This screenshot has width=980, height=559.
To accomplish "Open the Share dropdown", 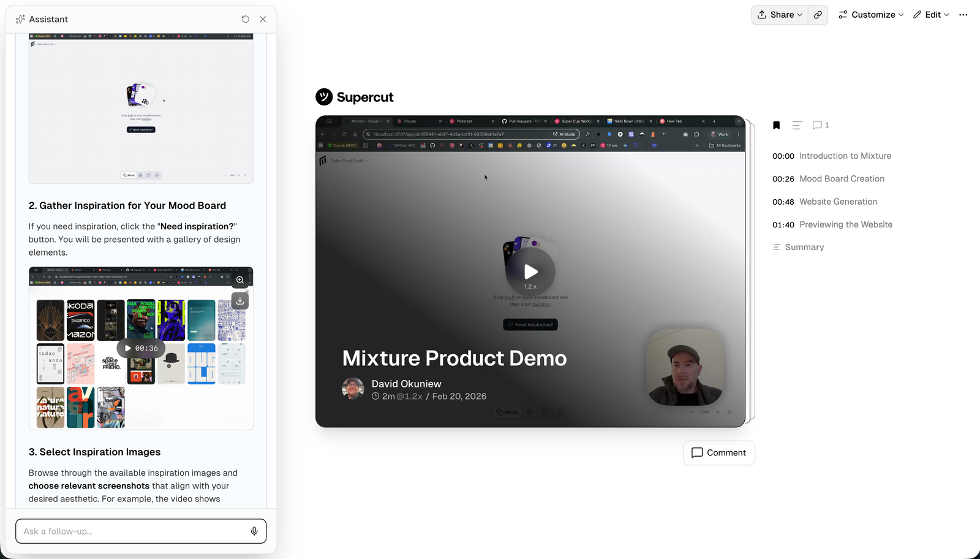I will click(x=780, y=15).
